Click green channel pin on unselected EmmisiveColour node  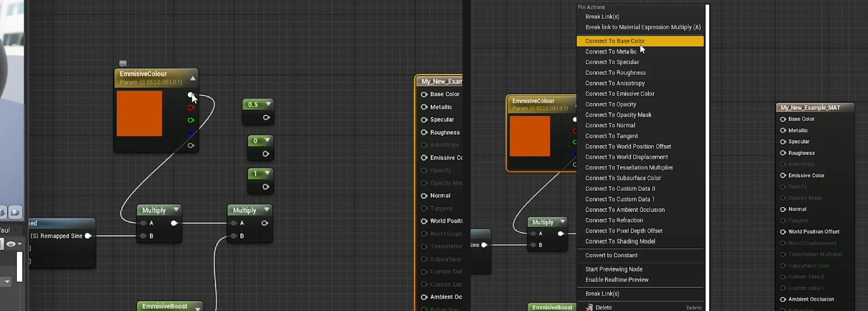pyautogui.click(x=191, y=120)
